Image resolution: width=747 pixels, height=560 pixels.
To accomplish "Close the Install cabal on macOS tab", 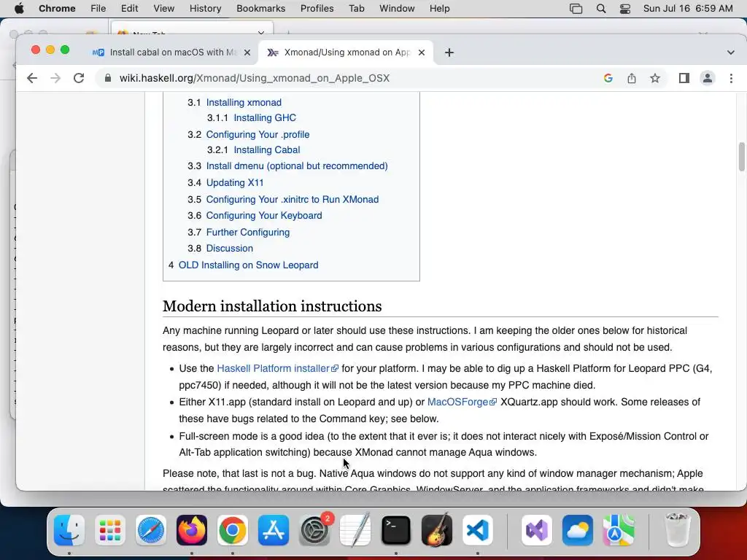I will click(247, 52).
